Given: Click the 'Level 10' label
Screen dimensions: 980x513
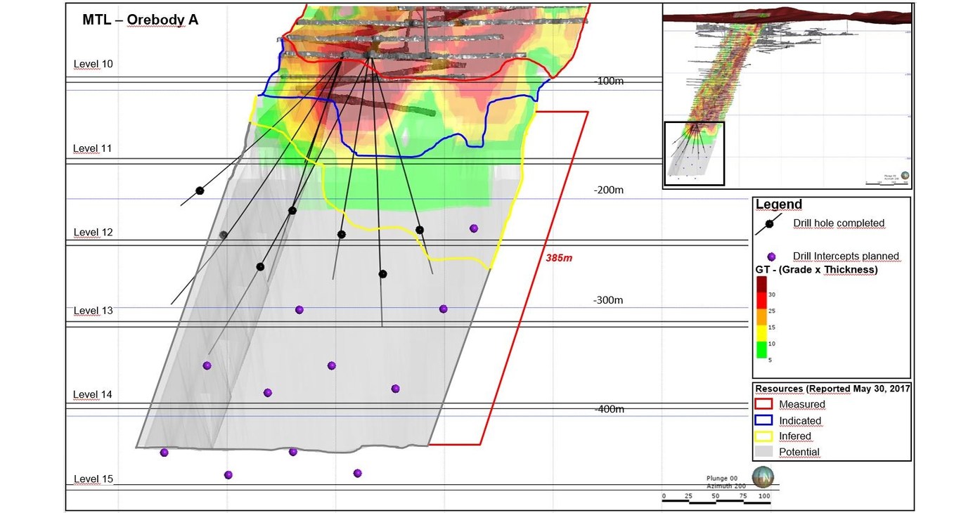Looking at the screenshot, I should (93, 64).
